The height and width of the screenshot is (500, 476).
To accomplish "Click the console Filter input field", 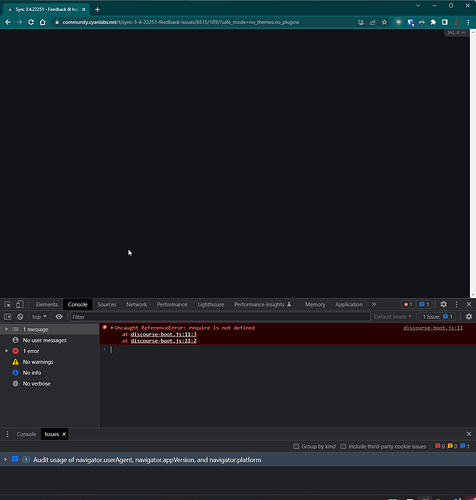I will (x=220, y=317).
